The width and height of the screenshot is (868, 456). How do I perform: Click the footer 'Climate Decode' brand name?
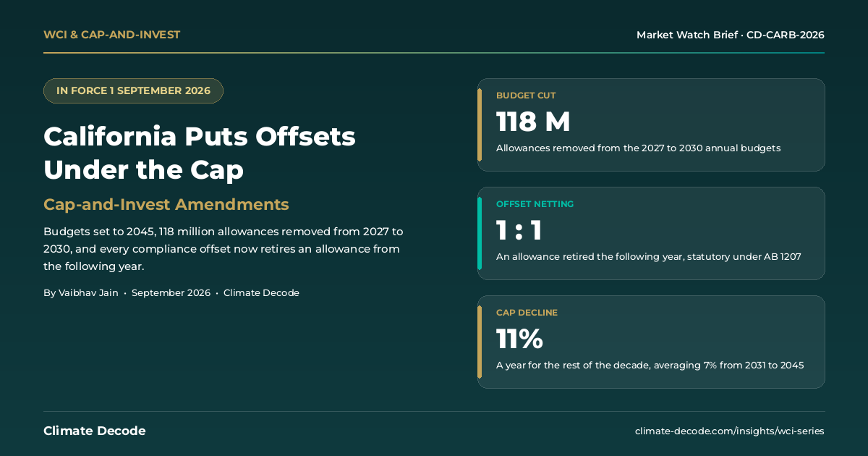tap(95, 431)
